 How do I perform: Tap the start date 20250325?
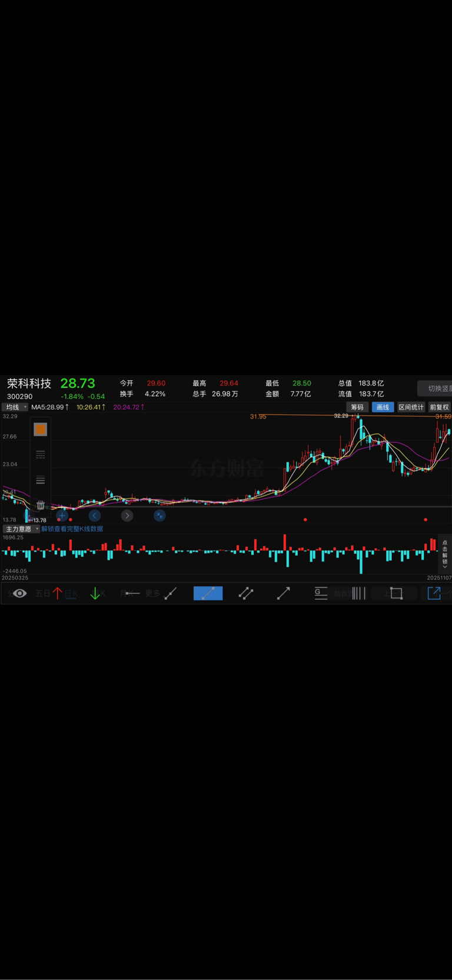(x=15, y=578)
